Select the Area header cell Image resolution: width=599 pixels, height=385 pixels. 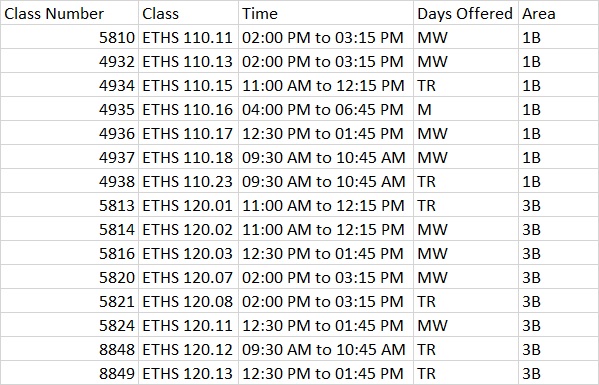558,13
